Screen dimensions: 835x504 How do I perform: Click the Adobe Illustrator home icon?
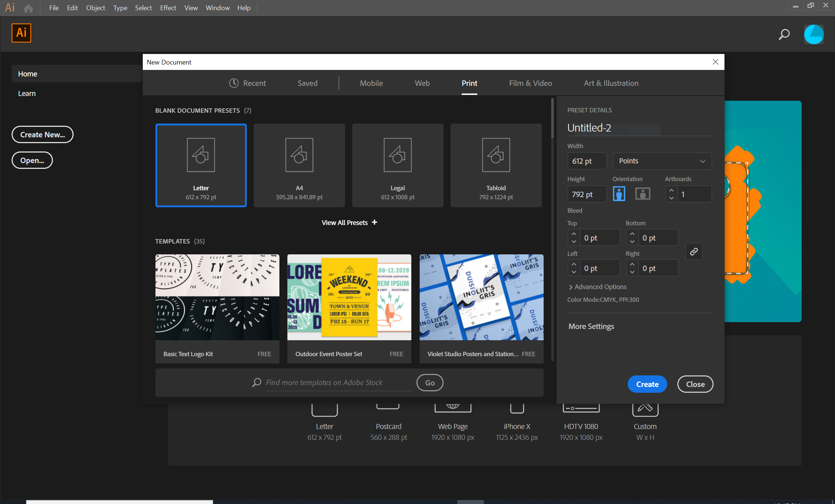[29, 8]
